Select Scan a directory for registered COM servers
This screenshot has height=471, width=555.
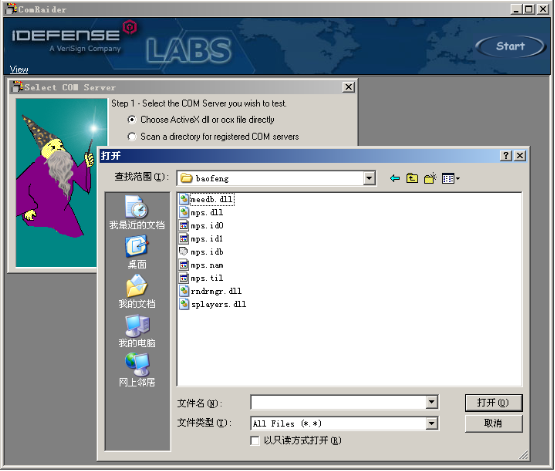click(132, 137)
